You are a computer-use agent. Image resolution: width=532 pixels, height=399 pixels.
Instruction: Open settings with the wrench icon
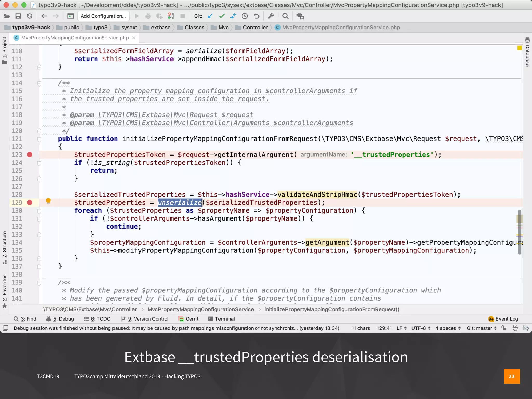coord(271,16)
